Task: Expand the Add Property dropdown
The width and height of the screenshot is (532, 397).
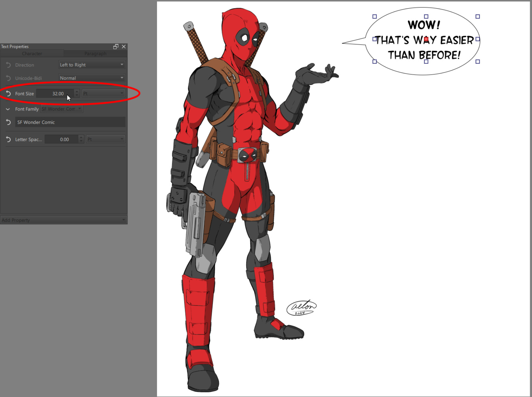Action: pos(63,220)
